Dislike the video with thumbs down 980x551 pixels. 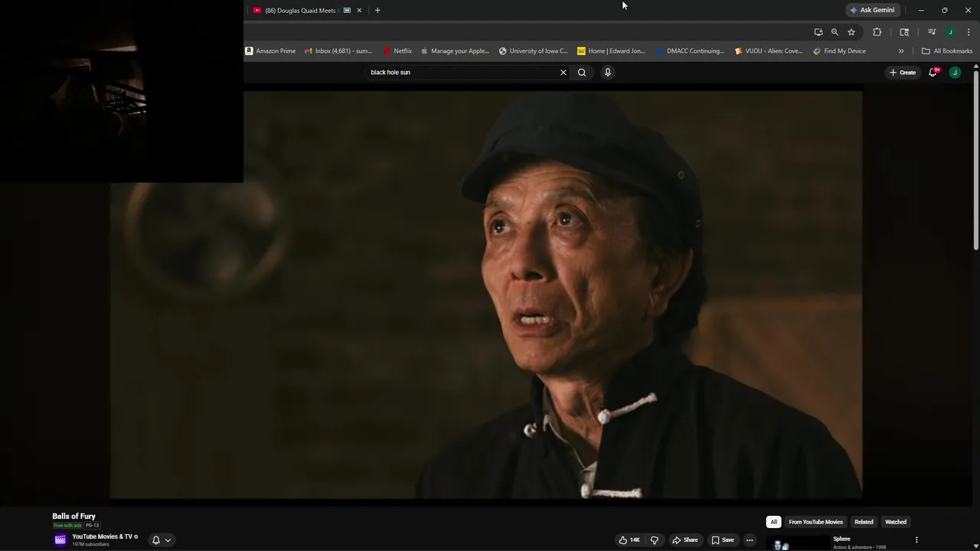pyautogui.click(x=655, y=540)
